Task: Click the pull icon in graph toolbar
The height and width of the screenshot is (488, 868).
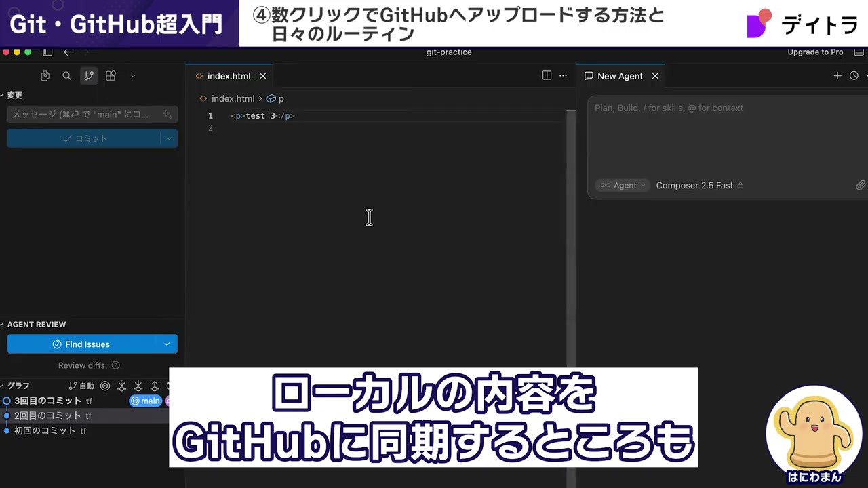Action: click(138, 386)
